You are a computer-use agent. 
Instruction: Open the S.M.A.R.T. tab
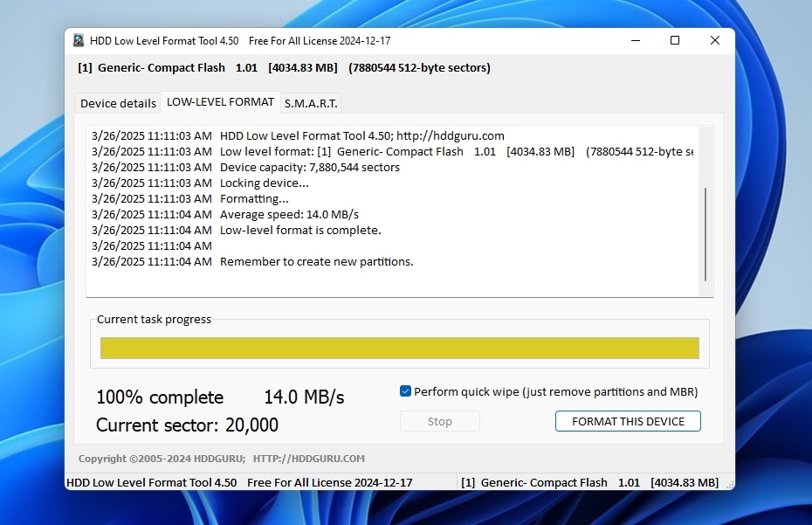(309, 102)
